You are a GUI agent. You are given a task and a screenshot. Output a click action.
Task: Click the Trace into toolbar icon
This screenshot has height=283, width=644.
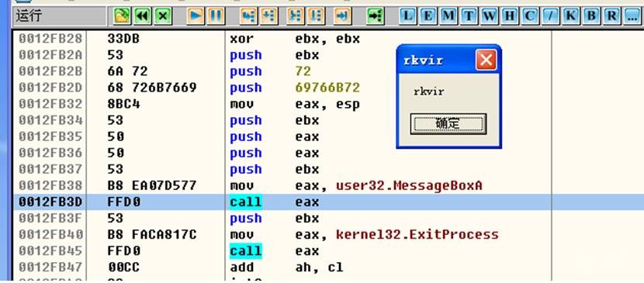coord(296,16)
